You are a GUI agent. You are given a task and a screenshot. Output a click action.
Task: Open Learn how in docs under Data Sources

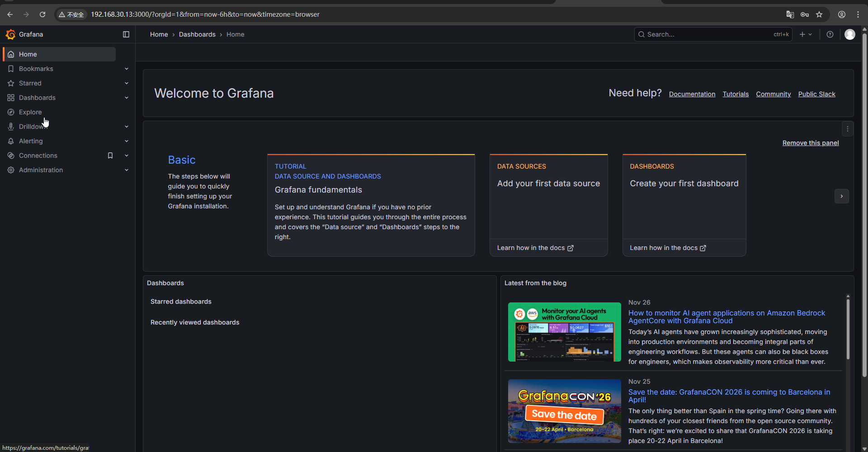[x=535, y=248]
